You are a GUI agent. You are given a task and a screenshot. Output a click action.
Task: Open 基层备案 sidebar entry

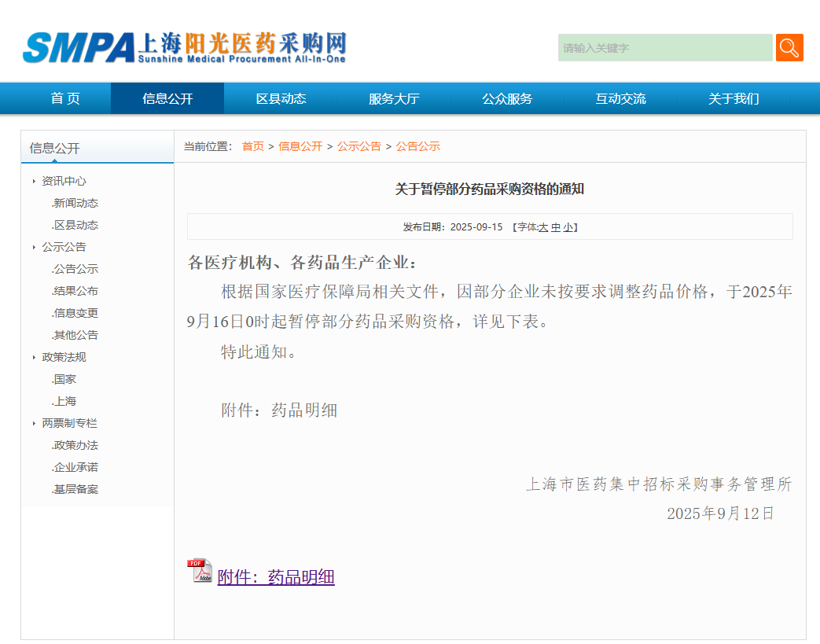[75, 489]
